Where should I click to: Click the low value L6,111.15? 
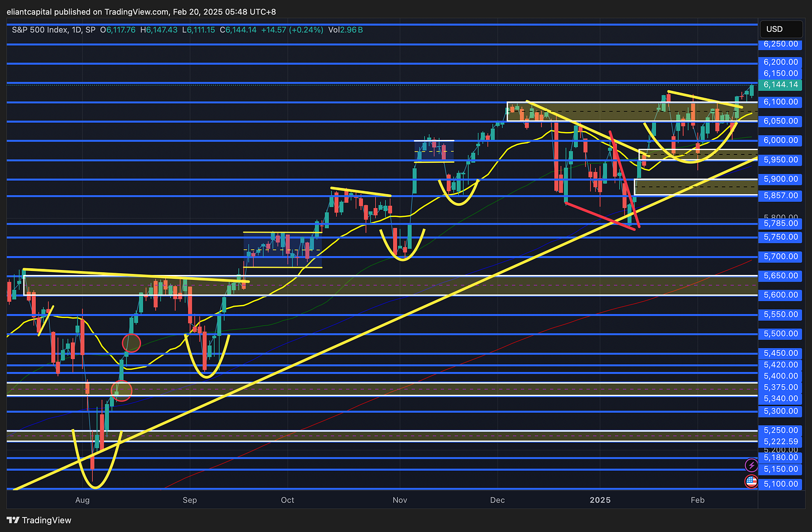click(x=199, y=30)
